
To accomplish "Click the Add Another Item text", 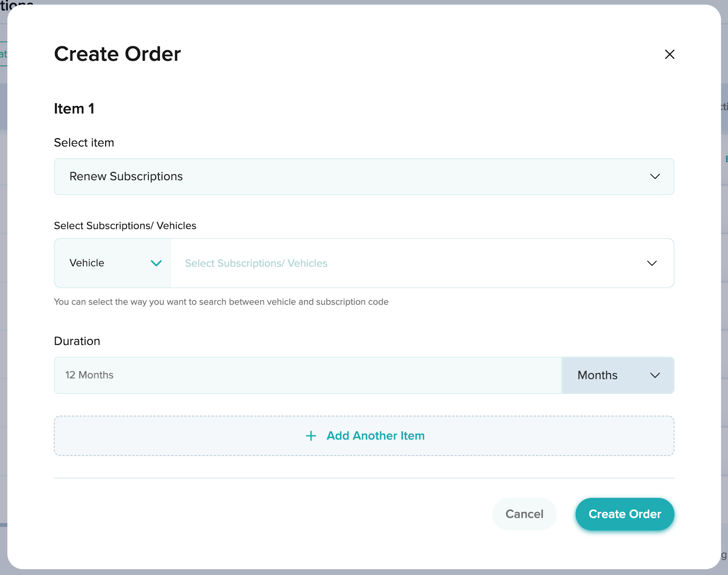I will coord(375,436).
